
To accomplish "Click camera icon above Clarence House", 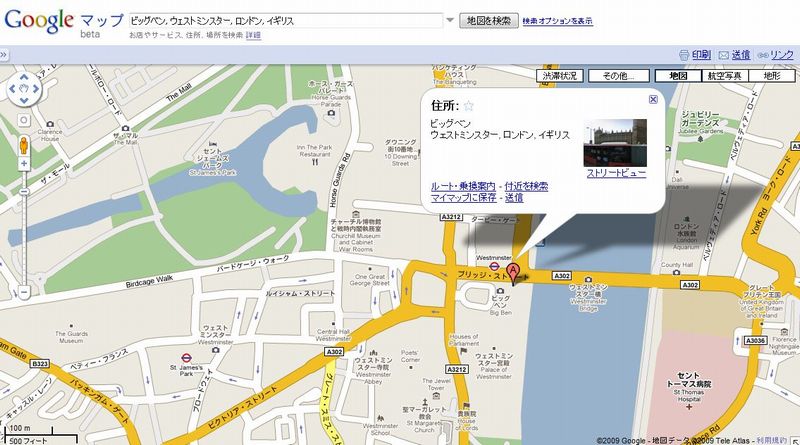I will pyautogui.click(x=50, y=124).
